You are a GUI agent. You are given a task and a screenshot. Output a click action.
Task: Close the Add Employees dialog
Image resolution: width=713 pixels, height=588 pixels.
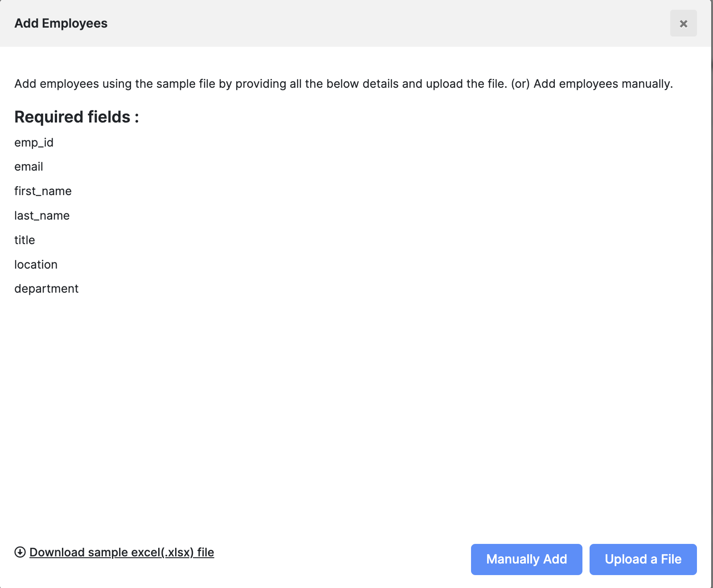[683, 23]
